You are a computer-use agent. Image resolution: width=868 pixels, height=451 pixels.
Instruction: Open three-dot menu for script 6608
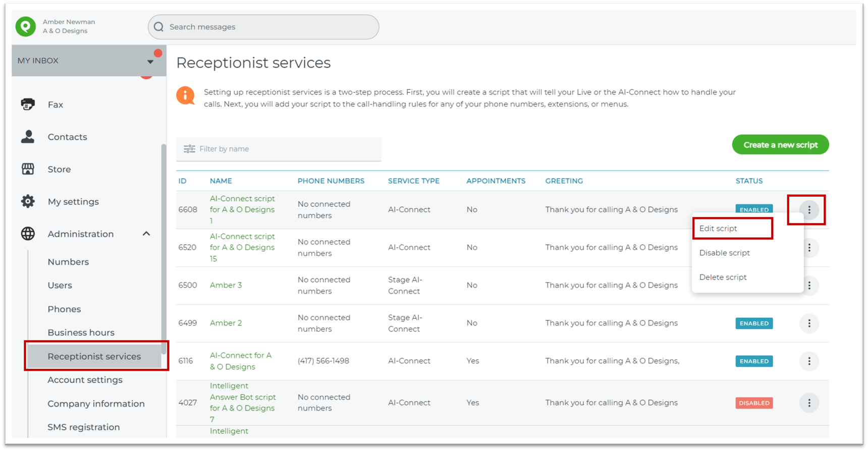809,210
